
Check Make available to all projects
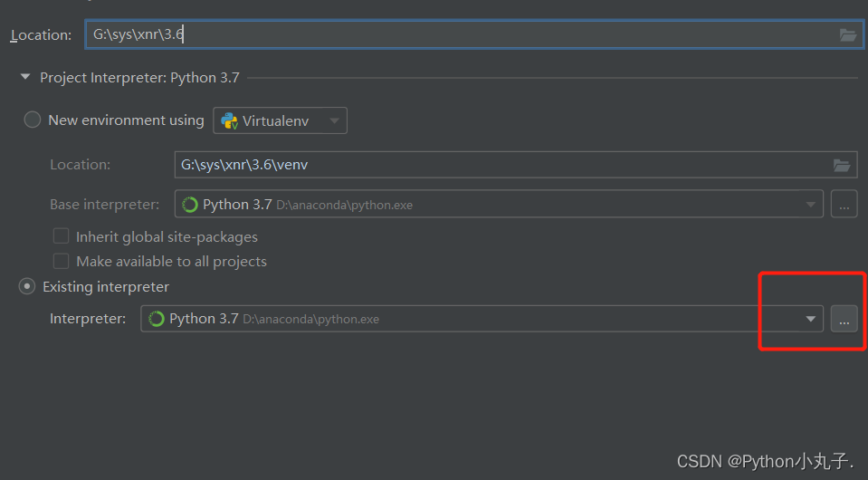(61, 261)
